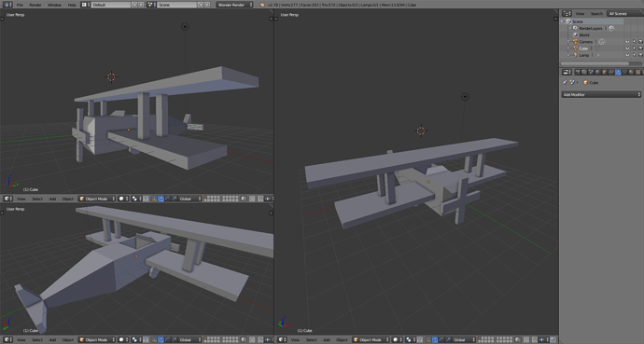Open Object Mode dropdown in top-left viewport
The image size is (644, 344).
coord(97,199)
